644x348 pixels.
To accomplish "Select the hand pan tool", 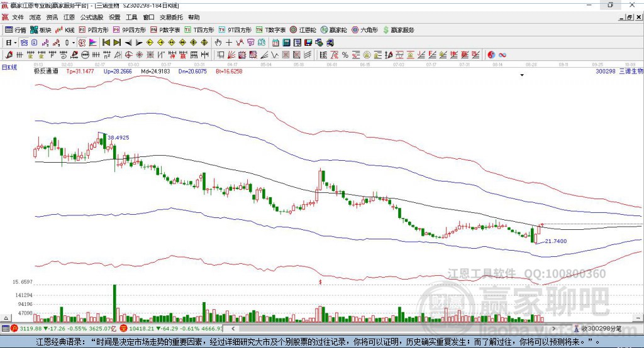I will 218,42.
